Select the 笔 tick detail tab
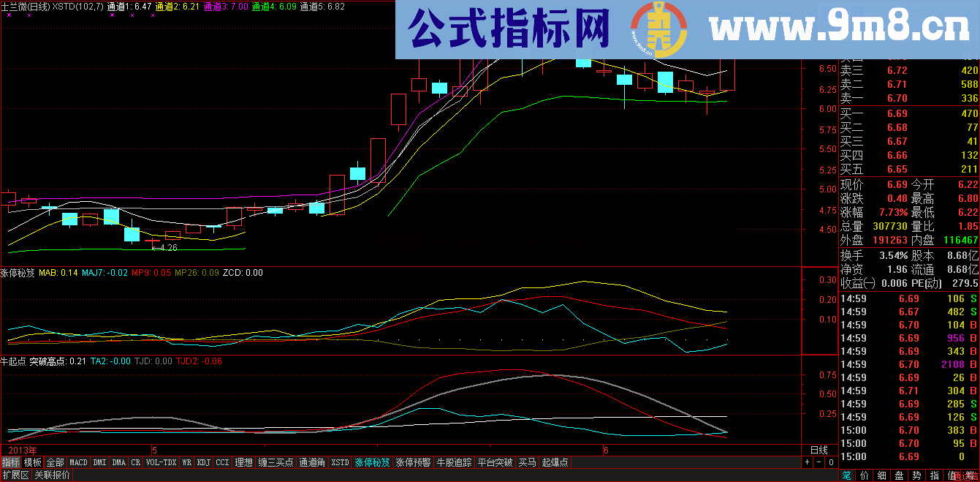 pyautogui.click(x=847, y=475)
